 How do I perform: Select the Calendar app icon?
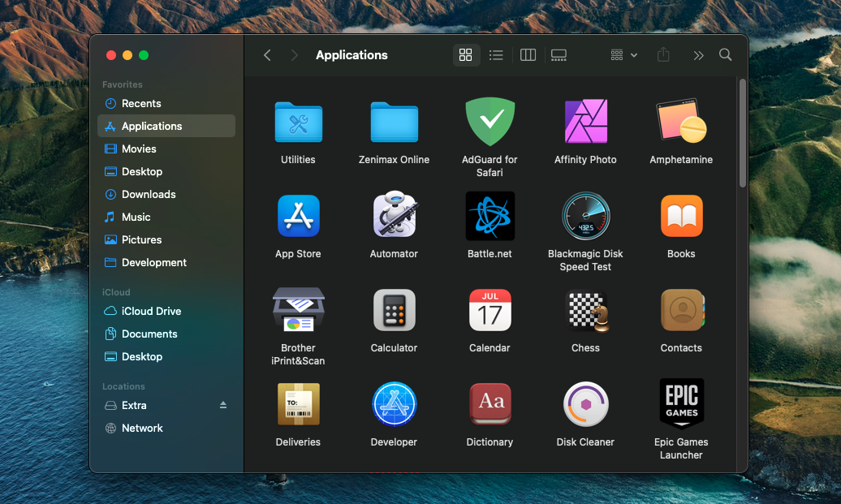(x=490, y=310)
